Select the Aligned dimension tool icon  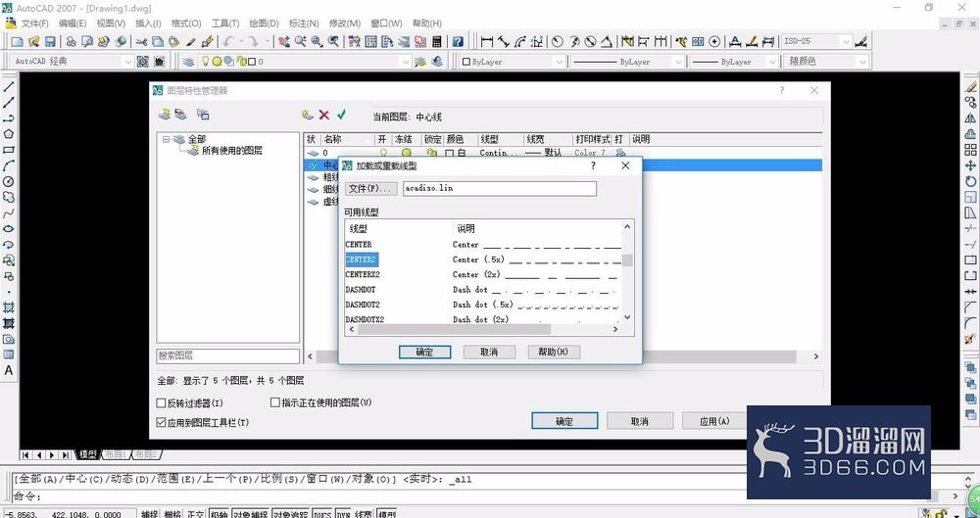tap(503, 42)
